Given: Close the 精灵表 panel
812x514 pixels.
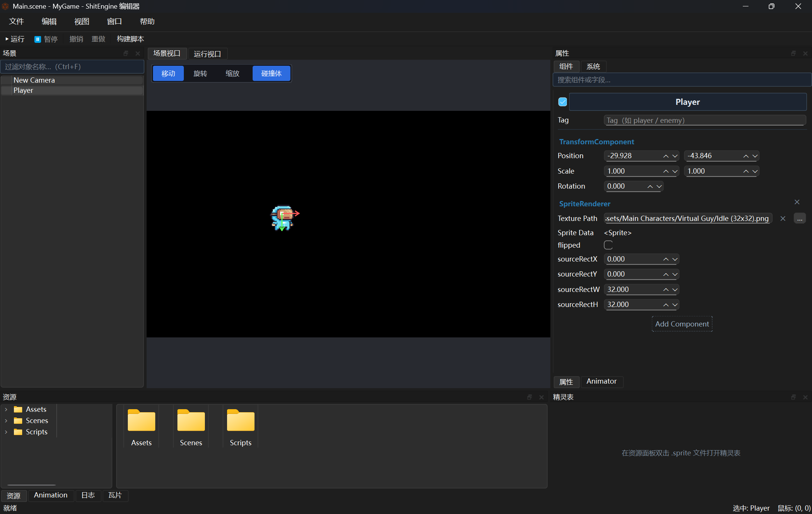Looking at the screenshot, I should [x=805, y=397].
